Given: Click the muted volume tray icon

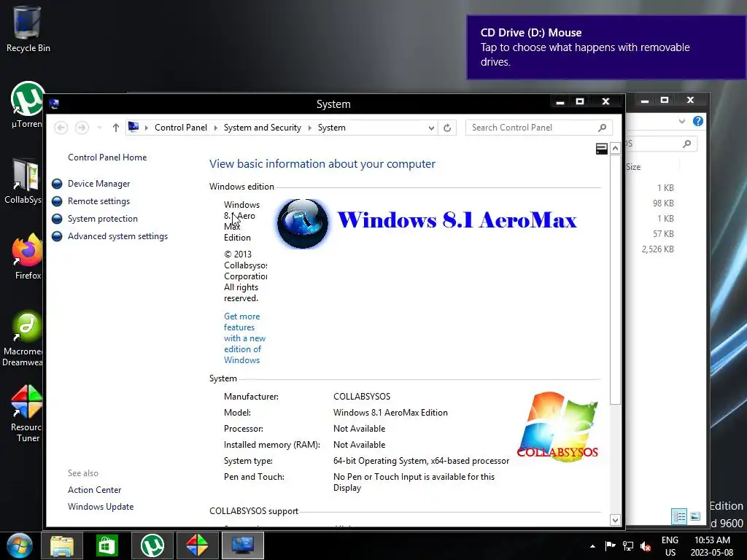Looking at the screenshot, I should [646, 546].
